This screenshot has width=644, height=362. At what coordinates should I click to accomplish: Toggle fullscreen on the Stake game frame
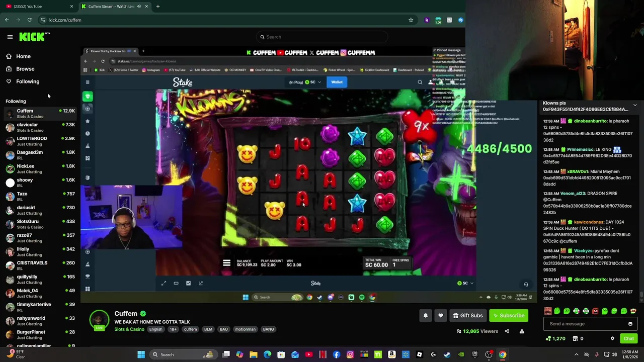164,284
